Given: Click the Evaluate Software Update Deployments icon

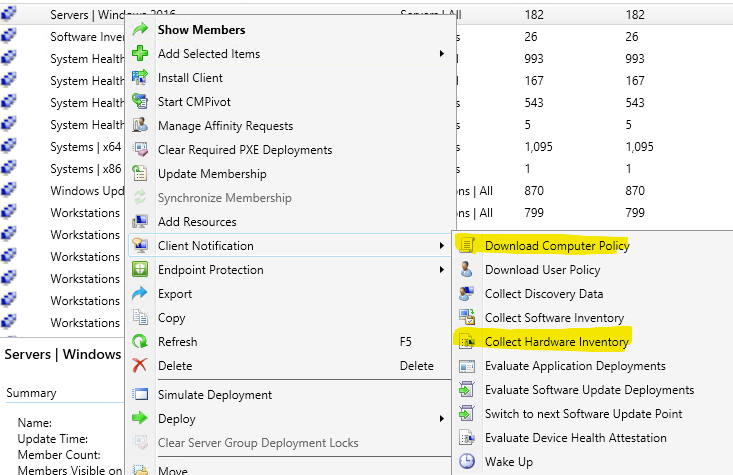Looking at the screenshot, I should (x=467, y=389).
